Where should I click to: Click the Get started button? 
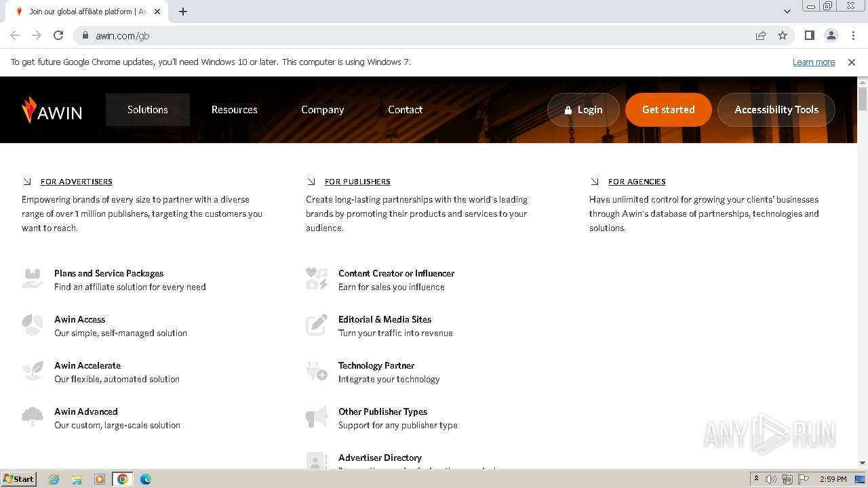[669, 110]
